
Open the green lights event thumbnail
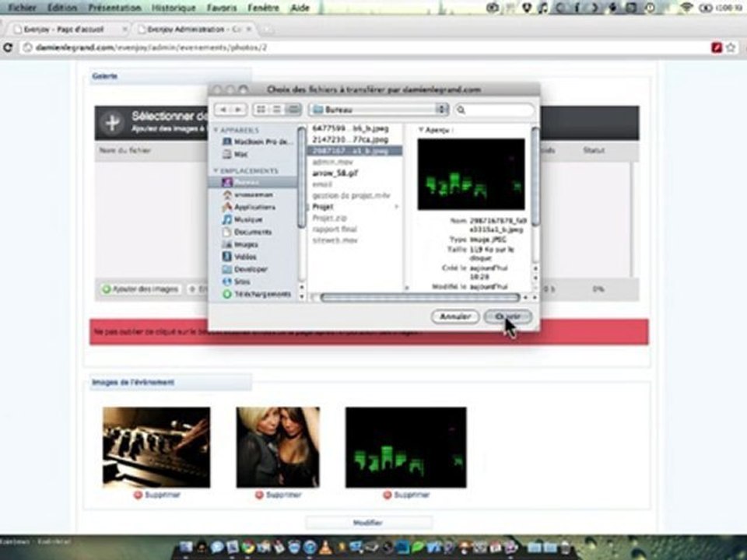406,447
